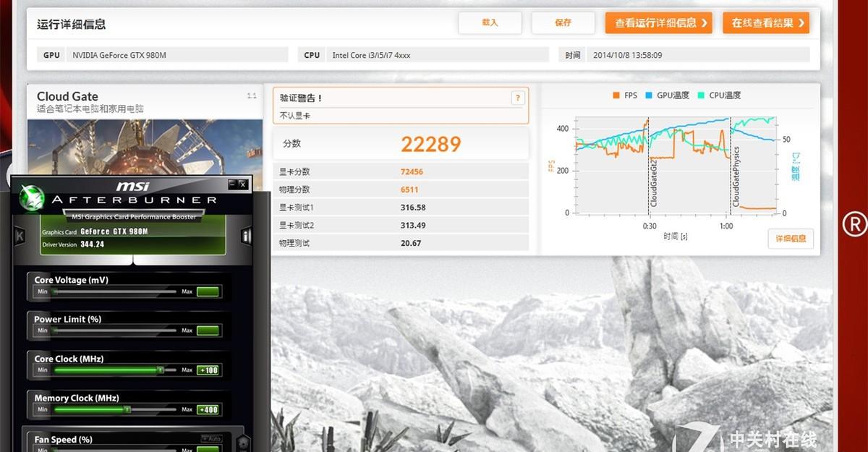Click the FPS legend orange swatch
868x452 pixels.
coord(616,95)
